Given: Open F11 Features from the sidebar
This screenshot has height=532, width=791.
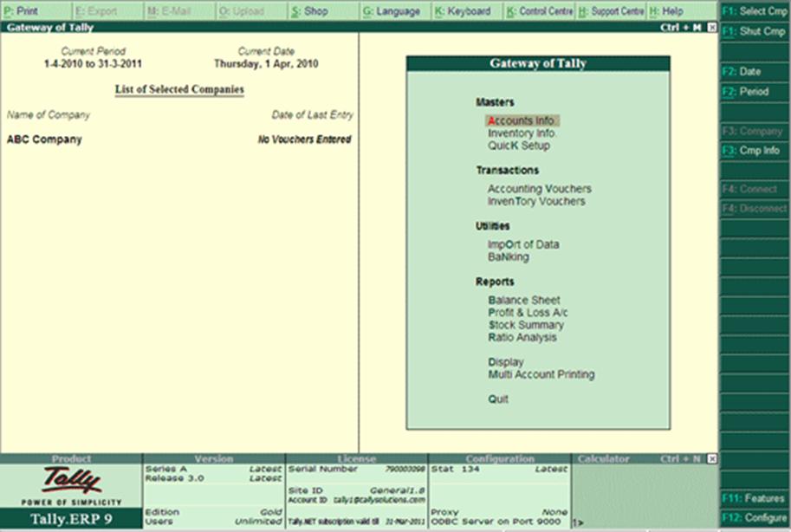Looking at the screenshot, I should click(x=753, y=498).
